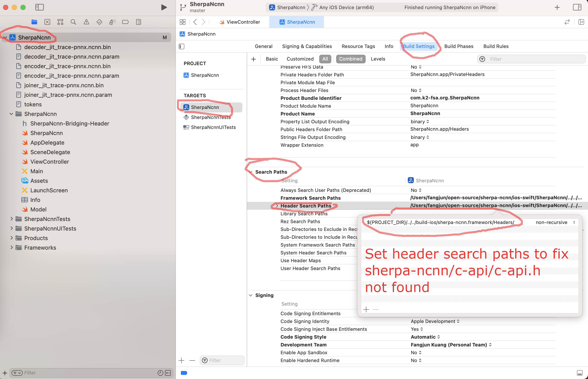Open the Project navigator folder icon
The width and height of the screenshot is (588, 379).
34,22
